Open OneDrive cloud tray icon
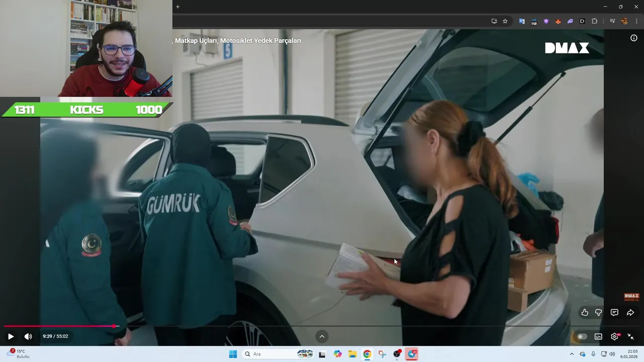 click(x=583, y=354)
